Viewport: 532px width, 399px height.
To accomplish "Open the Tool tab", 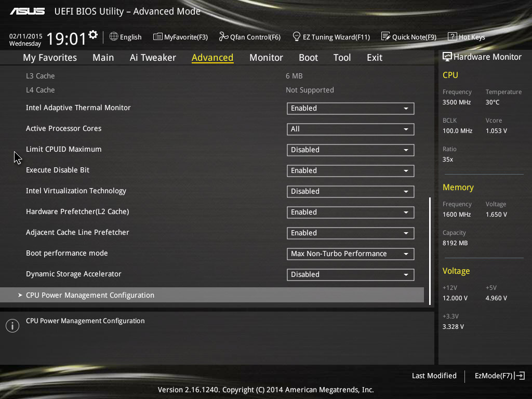I will click(342, 58).
